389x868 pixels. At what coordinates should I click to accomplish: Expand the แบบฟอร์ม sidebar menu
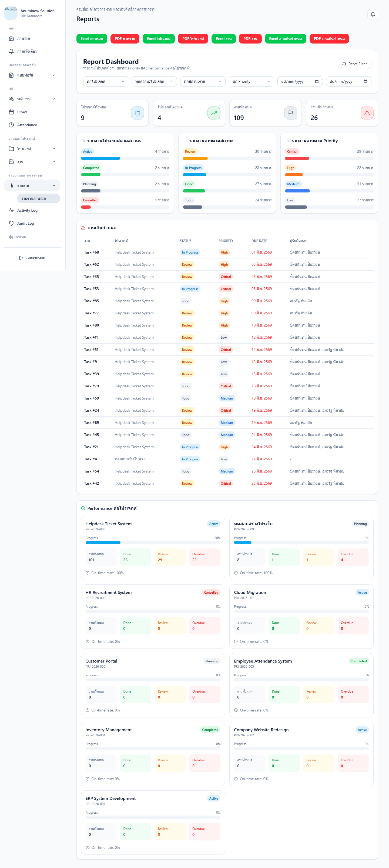pyautogui.click(x=32, y=75)
